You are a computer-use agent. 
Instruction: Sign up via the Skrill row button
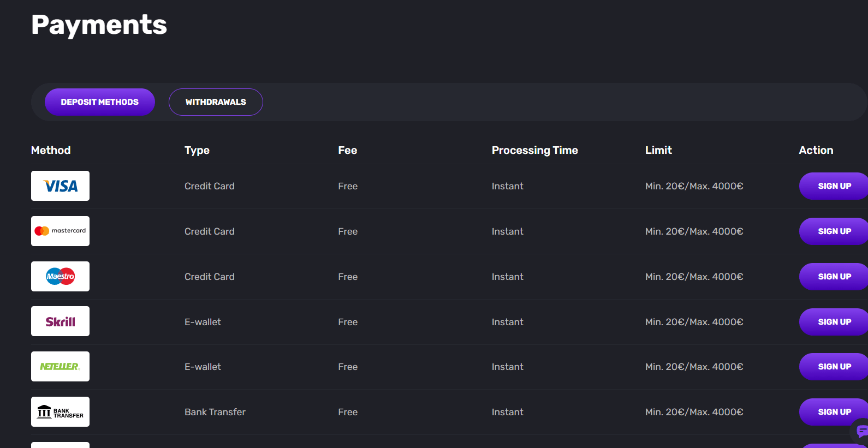pos(834,322)
